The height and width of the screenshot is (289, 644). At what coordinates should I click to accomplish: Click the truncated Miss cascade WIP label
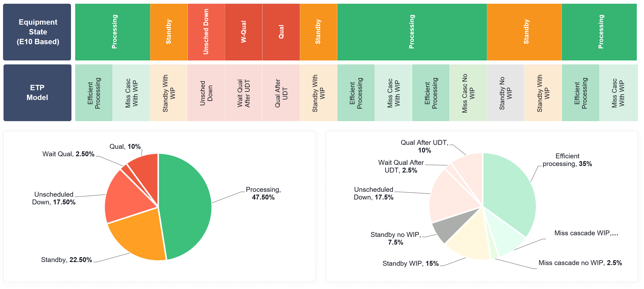[x=586, y=233]
